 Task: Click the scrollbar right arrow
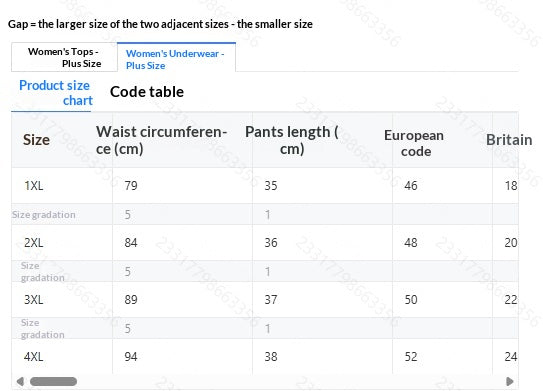coord(509,381)
